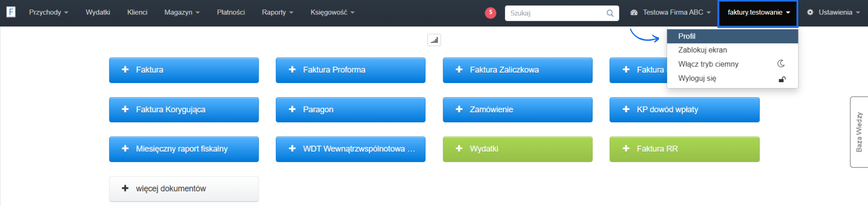Click the Ustawienia gear icon

(810, 12)
